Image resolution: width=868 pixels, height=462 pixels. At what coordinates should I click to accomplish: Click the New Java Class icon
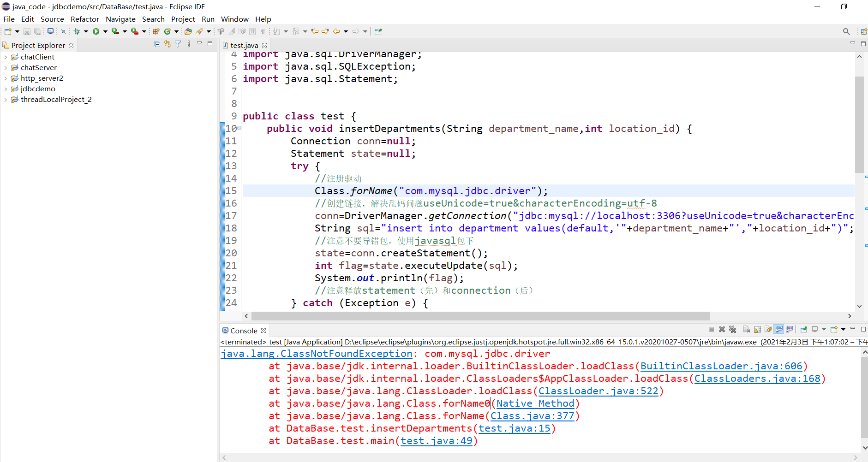point(168,31)
